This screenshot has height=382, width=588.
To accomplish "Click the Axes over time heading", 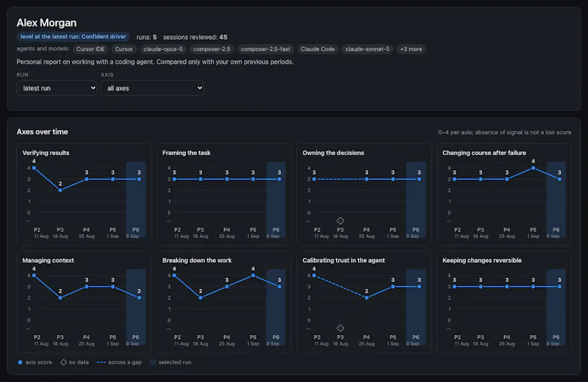I will click(x=43, y=131).
